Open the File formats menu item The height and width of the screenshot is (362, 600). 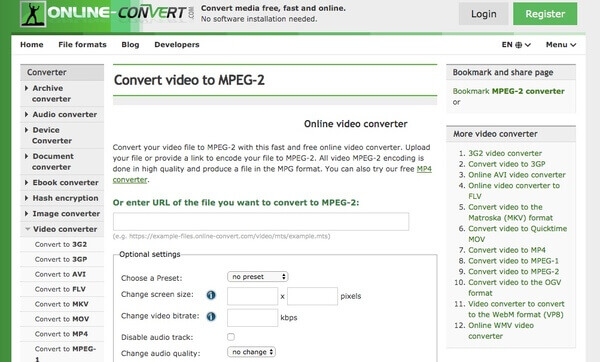(82, 45)
